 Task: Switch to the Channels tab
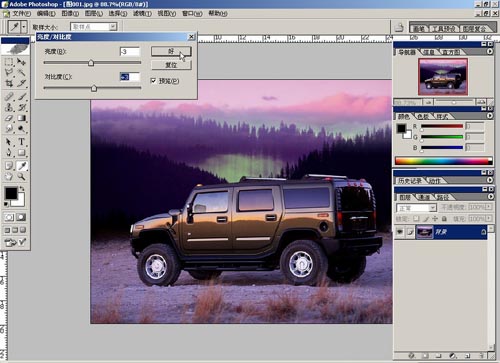pos(424,197)
